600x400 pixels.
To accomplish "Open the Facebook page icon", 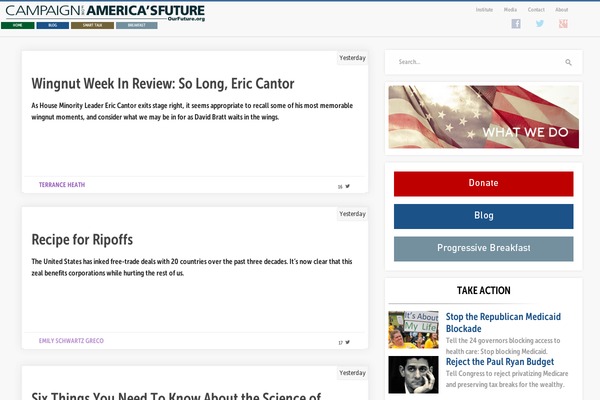I will 516,24.
